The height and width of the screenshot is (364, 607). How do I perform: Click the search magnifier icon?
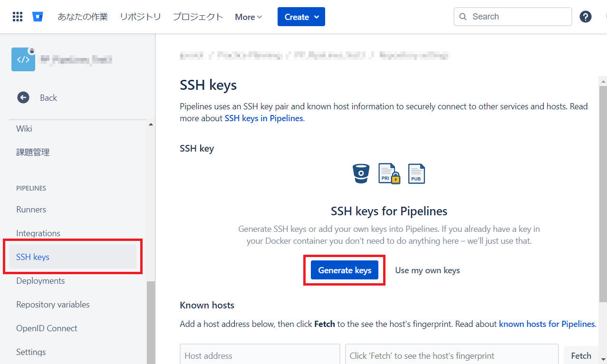463,17
